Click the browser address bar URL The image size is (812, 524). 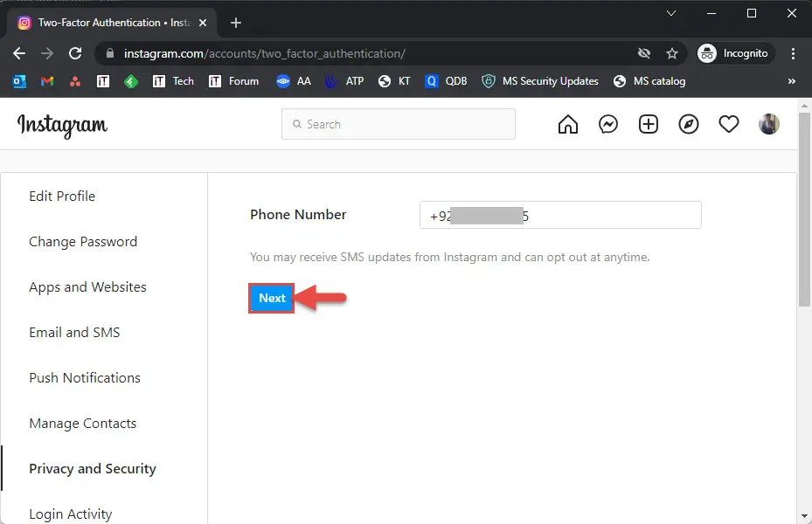264,53
